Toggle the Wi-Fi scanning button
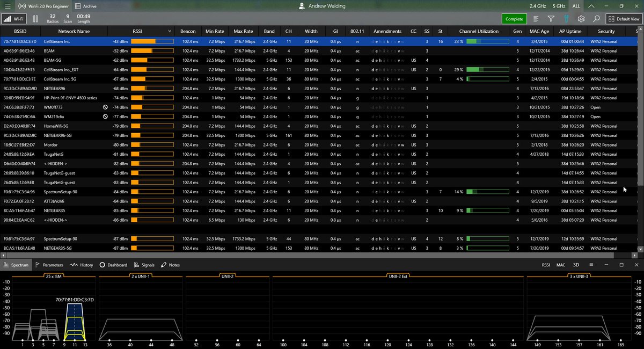The image size is (644, 349). point(14,19)
